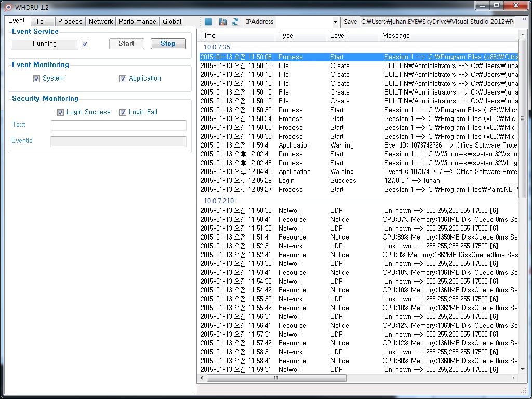The width and height of the screenshot is (532, 399).
Task: Open the IPAddress dropdown
Action: pos(335,22)
